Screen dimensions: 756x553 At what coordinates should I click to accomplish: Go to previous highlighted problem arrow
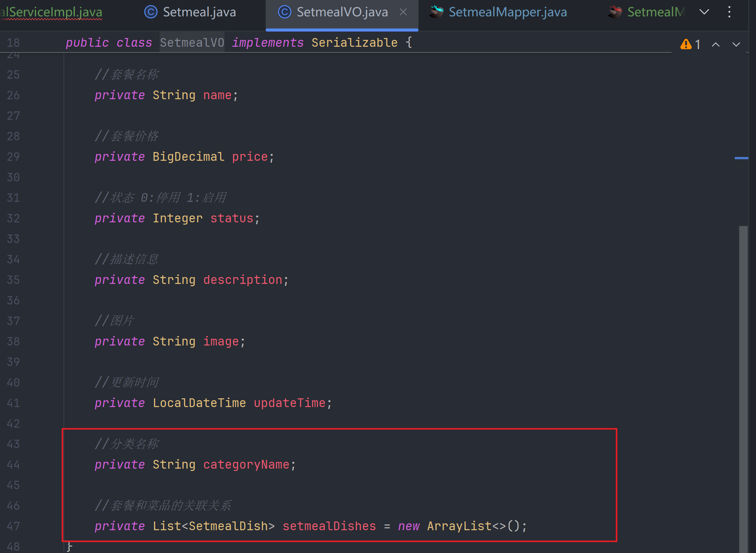(715, 44)
